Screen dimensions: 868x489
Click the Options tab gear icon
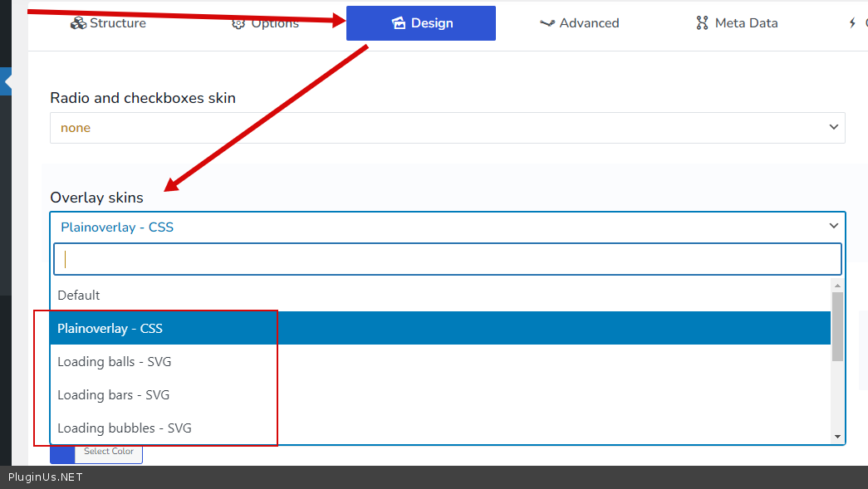[x=238, y=23]
